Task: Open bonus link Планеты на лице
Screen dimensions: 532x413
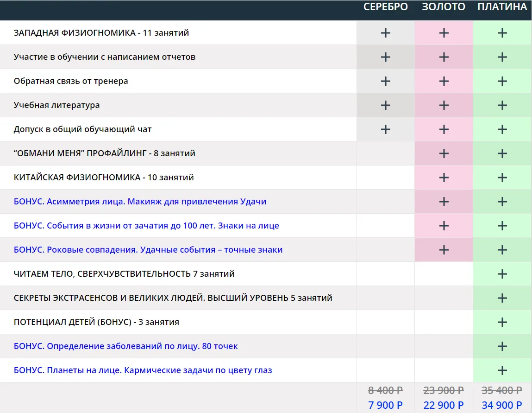Action: click(143, 370)
